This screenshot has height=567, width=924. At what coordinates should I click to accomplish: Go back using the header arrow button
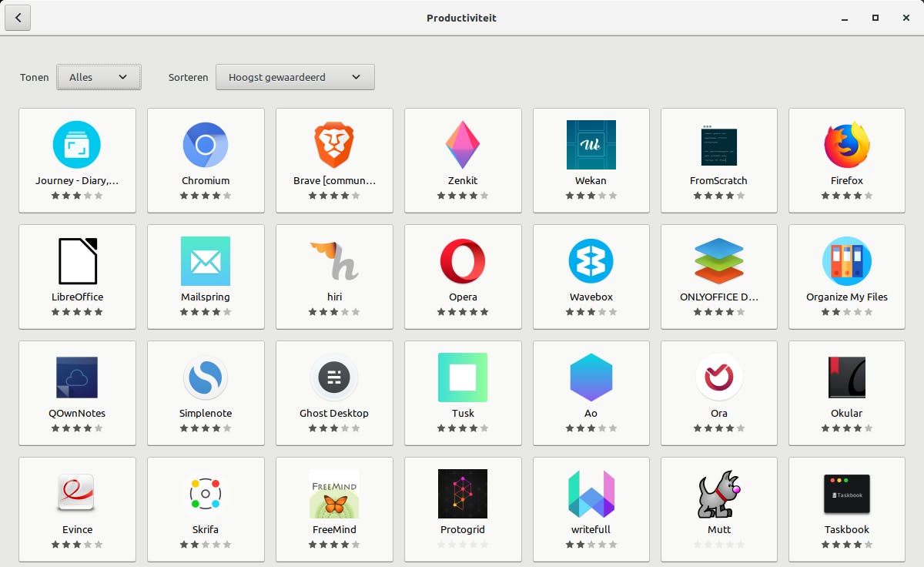18,18
